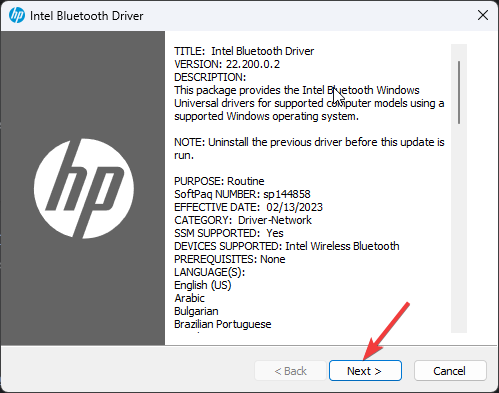The height and width of the screenshot is (393, 499).
Task: Click the "SoftPaq NUMBER: sp144858" text
Action: click(242, 194)
